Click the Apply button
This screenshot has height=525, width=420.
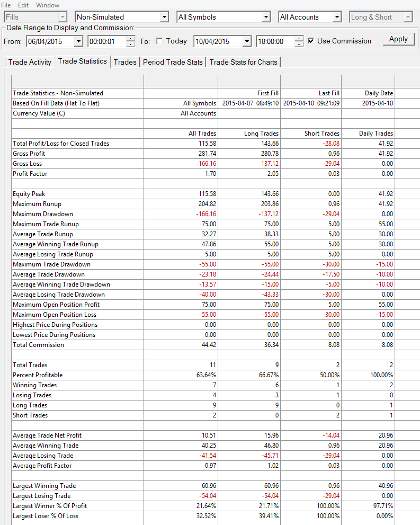point(398,39)
